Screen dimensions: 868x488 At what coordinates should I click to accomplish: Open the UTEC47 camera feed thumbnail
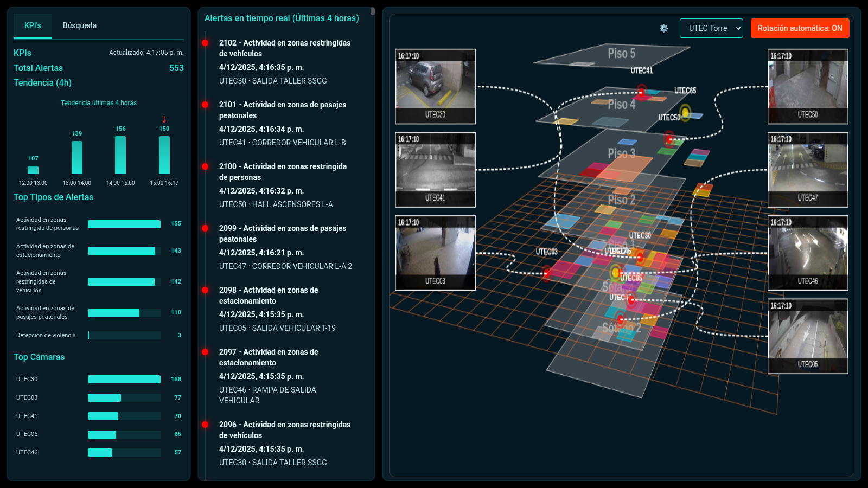point(807,170)
